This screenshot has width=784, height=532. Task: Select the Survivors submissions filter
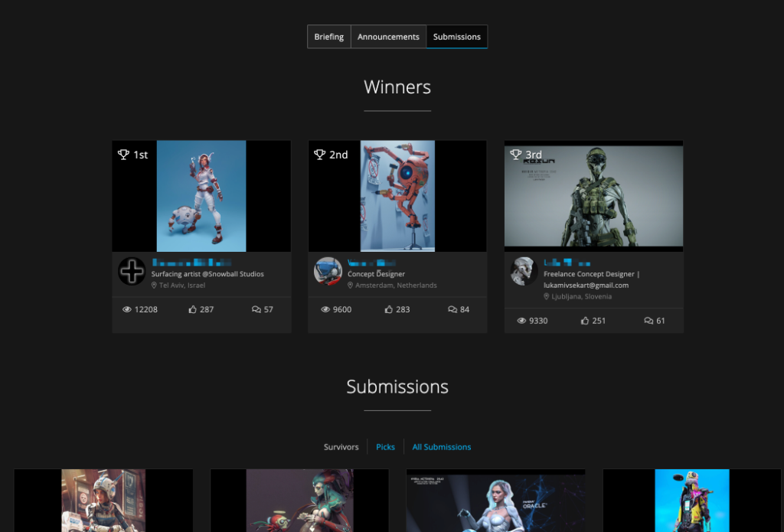(x=341, y=447)
